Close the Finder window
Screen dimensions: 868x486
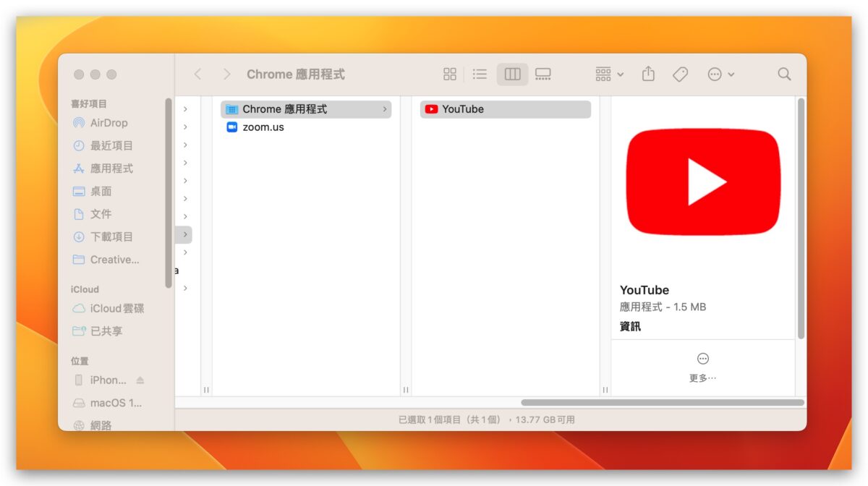(79, 74)
